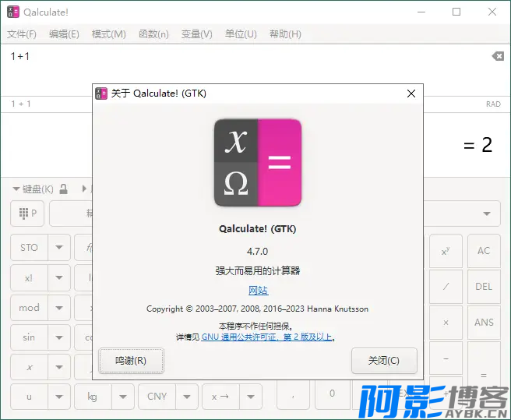Open dropdown arrow next to CNY
This screenshot has height=420, width=511.
[x=187, y=397]
